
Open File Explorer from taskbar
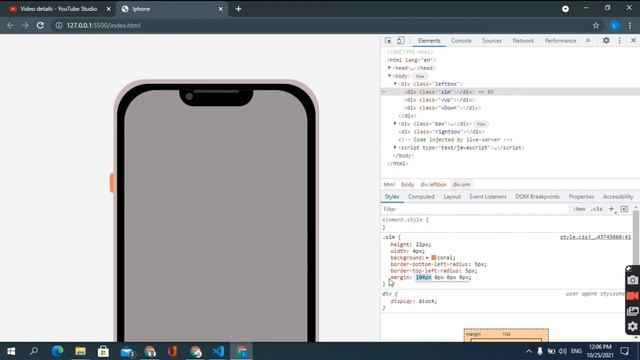[80, 351]
